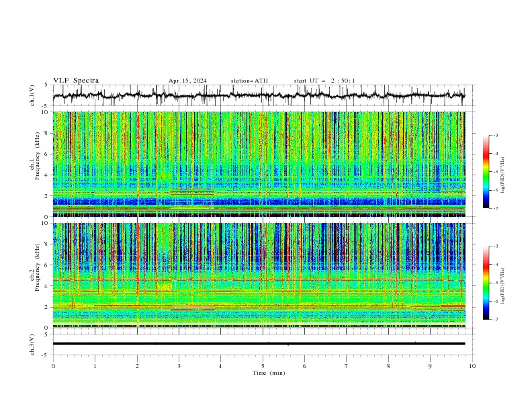The width and height of the screenshot is (532, 411).
Task: Click the '10' tick label on time axis
Action: (x=472, y=366)
